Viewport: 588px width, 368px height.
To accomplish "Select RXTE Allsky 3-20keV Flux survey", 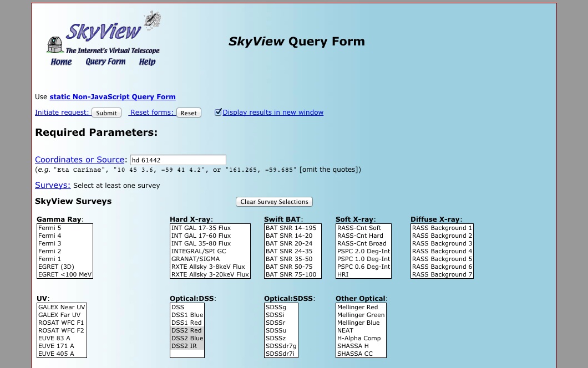I will (210, 274).
